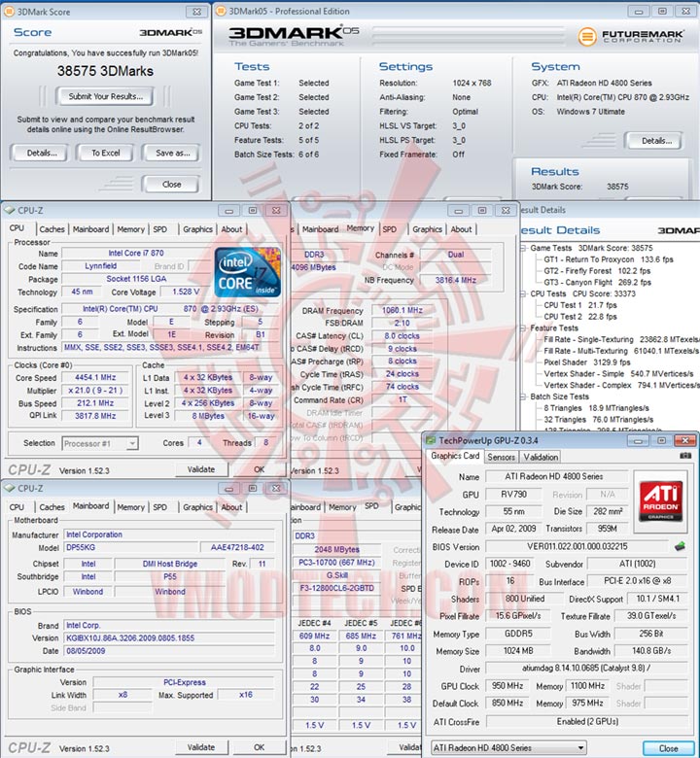The width and height of the screenshot is (700, 758).
Task: Open Caches tab in bottom CPU-Z Mainboard window
Action: [x=52, y=507]
